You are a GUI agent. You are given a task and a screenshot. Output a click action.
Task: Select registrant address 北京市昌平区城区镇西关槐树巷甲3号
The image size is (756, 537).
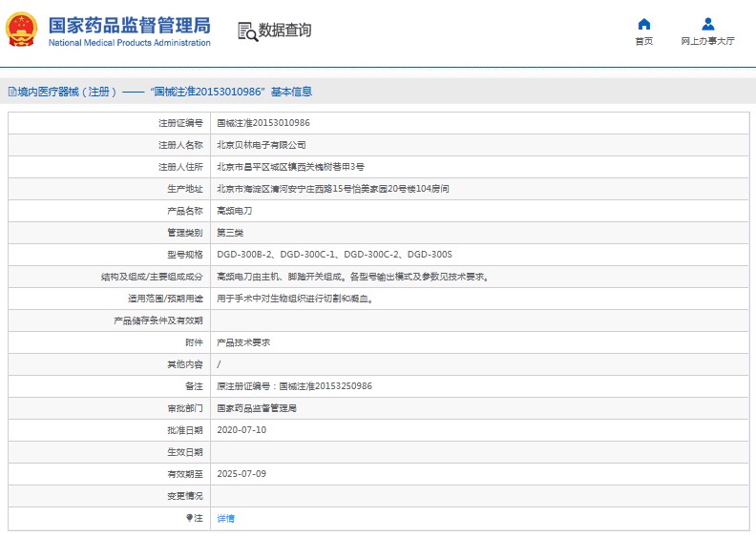point(291,167)
